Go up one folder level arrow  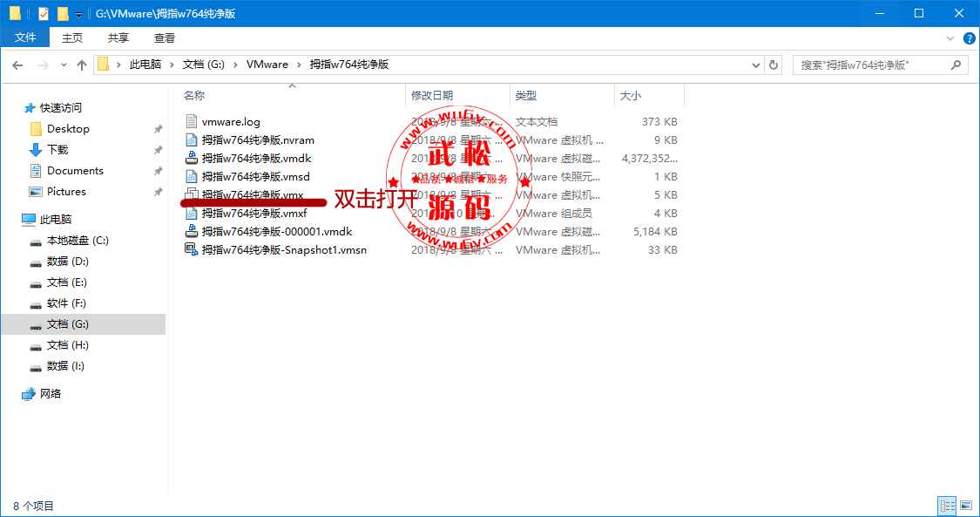pos(81,65)
